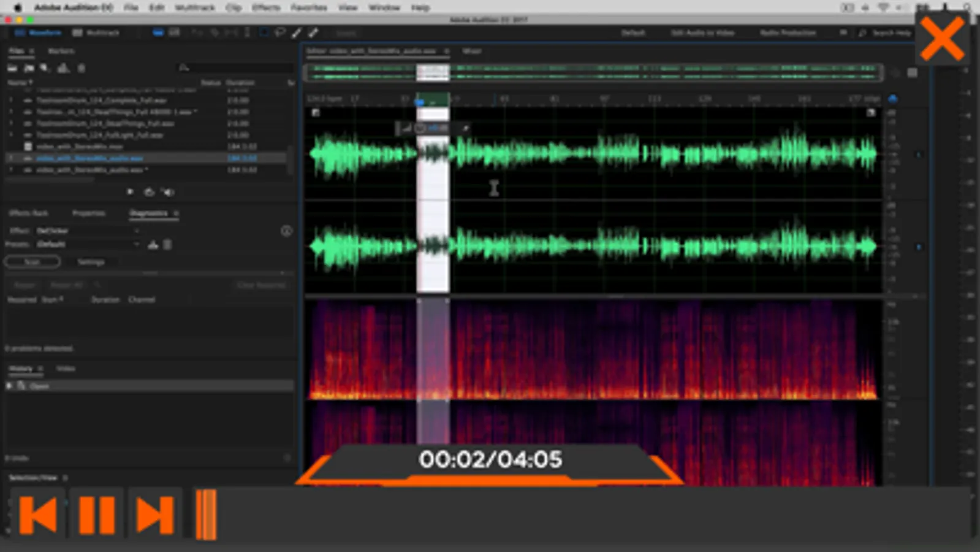The height and width of the screenshot is (552, 980).
Task: Open the Favorites menu
Action: point(309,7)
